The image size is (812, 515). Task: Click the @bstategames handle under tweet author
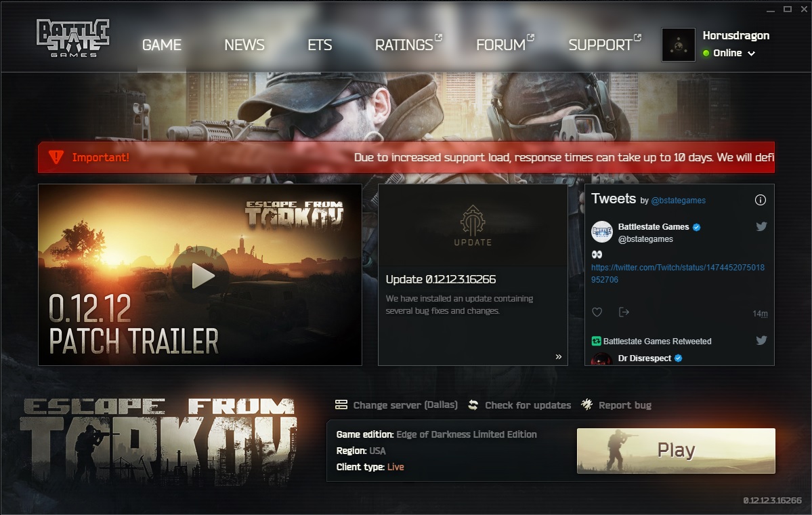pyautogui.click(x=645, y=239)
